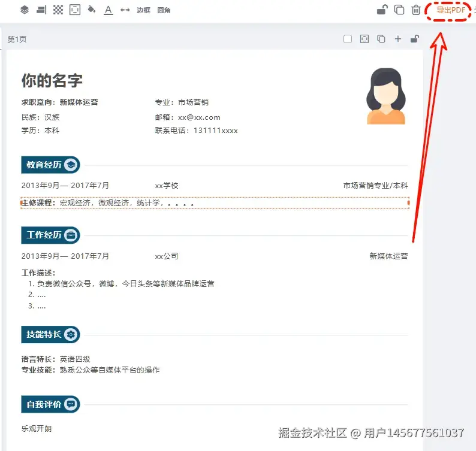Select the 学历：本科 line
This screenshot has width=476, height=451.
40,131
